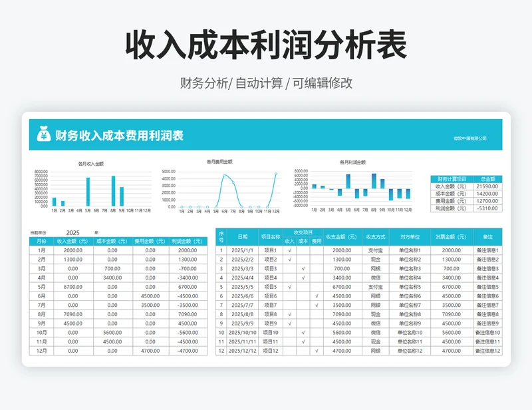Click the subtitle 财务分析/ 自动计算 / 可编辑修改

pyautogui.click(x=266, y=83)
